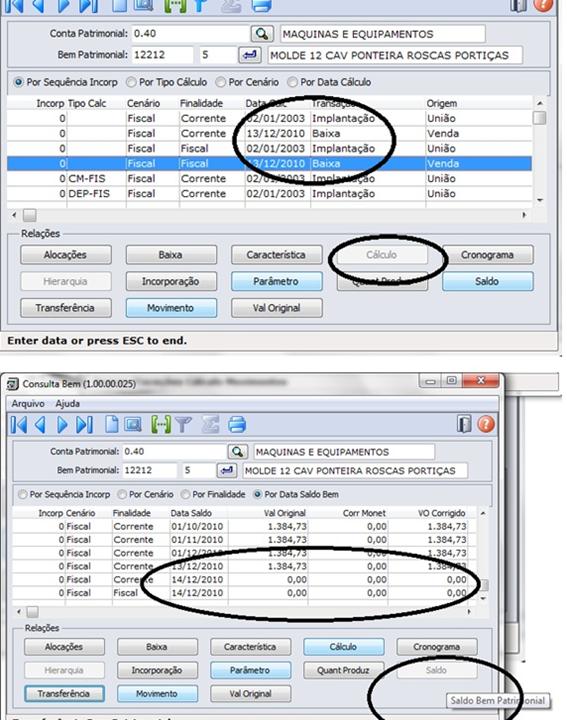Click enter arrow beside Bem Patrimonial in upper window

click(250, 55)
